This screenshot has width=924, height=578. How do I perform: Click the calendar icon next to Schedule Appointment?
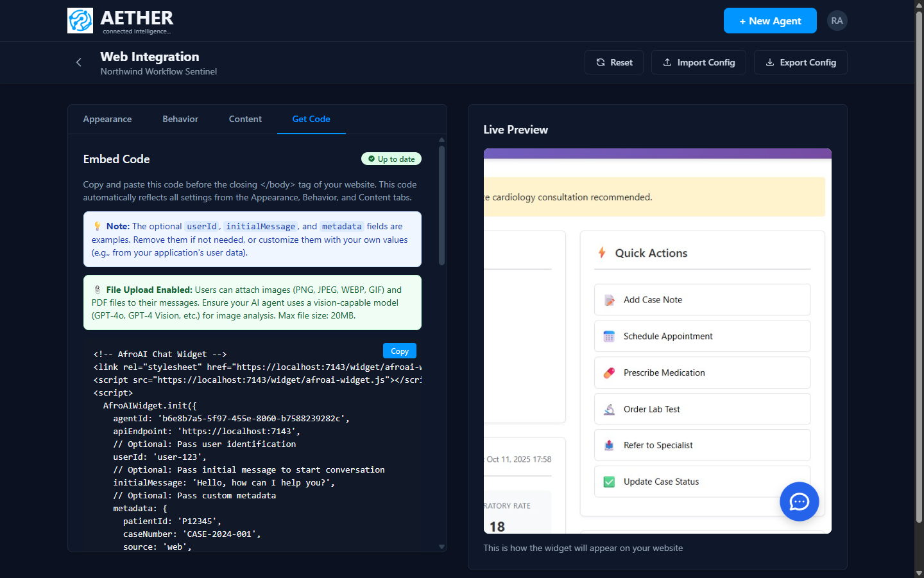[x=610, y=337]
